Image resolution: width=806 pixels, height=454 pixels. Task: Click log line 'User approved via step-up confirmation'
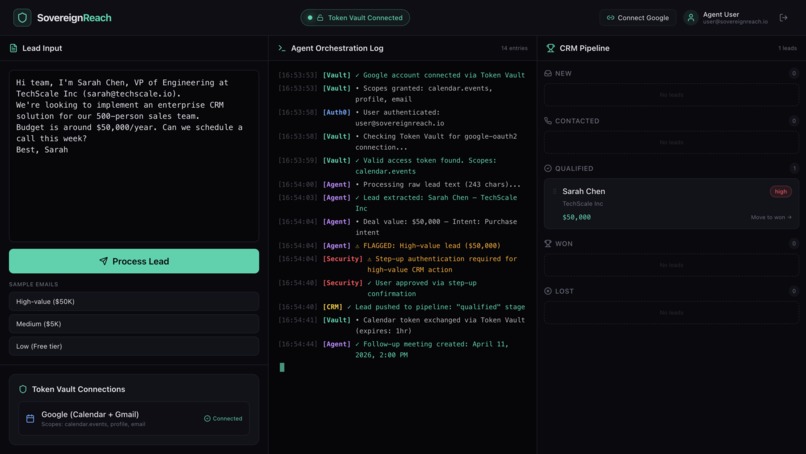[401, 288]
